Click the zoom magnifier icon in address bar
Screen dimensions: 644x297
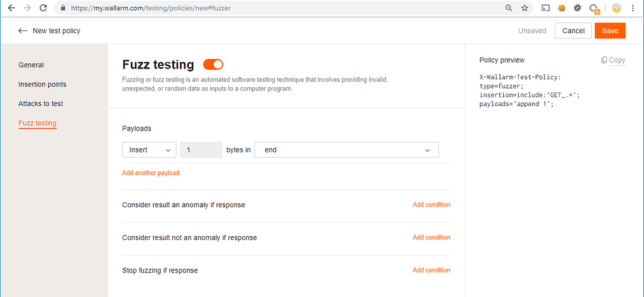coord(508,8)
